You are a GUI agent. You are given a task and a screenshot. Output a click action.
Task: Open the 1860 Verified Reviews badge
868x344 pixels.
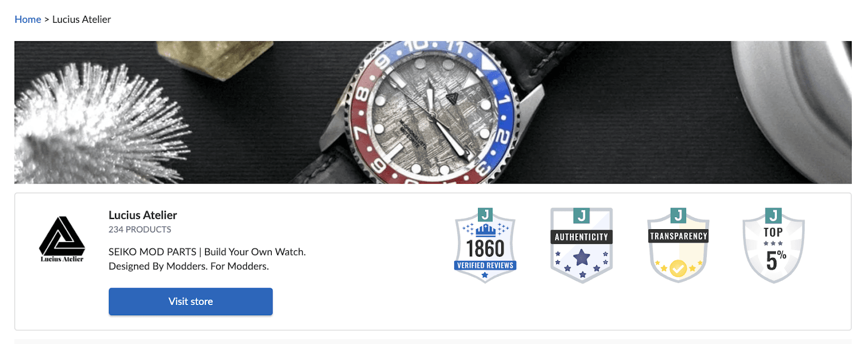pyautogui.click(x=485, y=245)
